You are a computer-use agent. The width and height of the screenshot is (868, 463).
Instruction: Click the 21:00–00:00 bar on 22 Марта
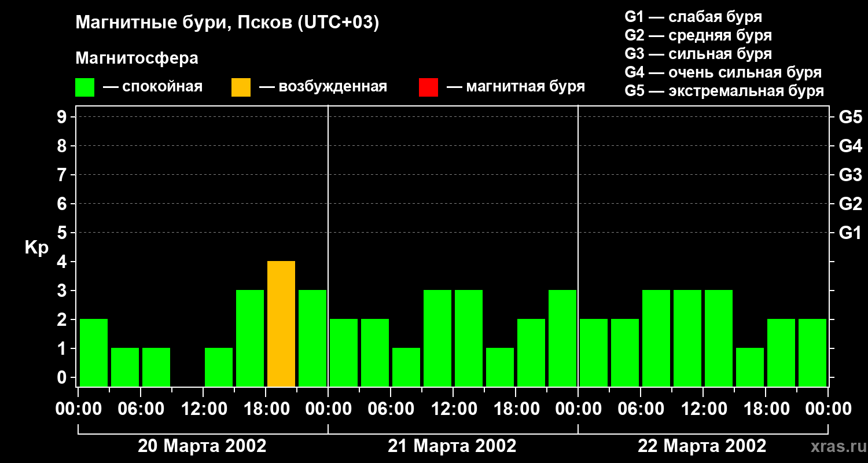click(812, 352)
